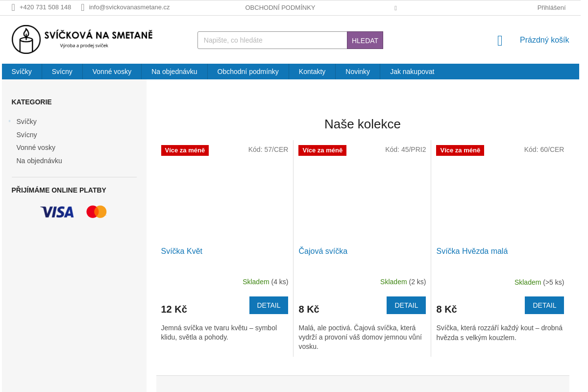Open the Svíčka Květ product title
588x392 pixels.
182,251
